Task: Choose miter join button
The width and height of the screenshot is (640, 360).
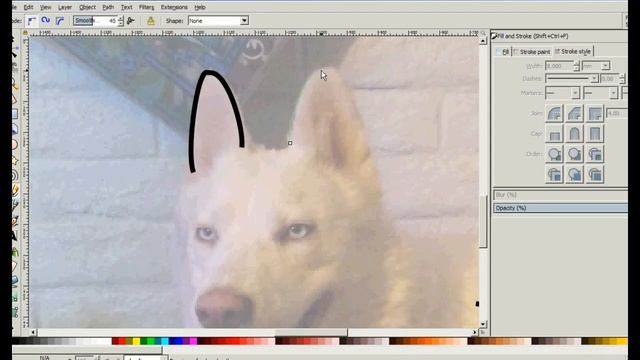Action: tap(595, 113)
